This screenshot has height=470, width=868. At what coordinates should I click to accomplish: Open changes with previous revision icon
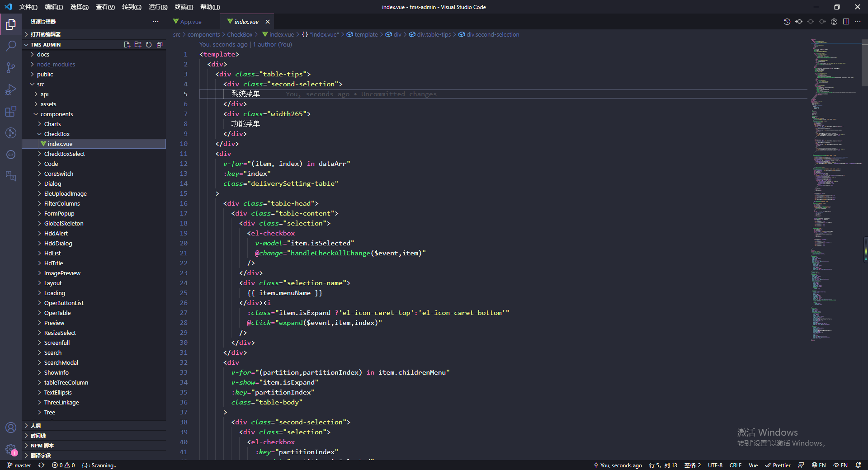(x=799, y=22)
